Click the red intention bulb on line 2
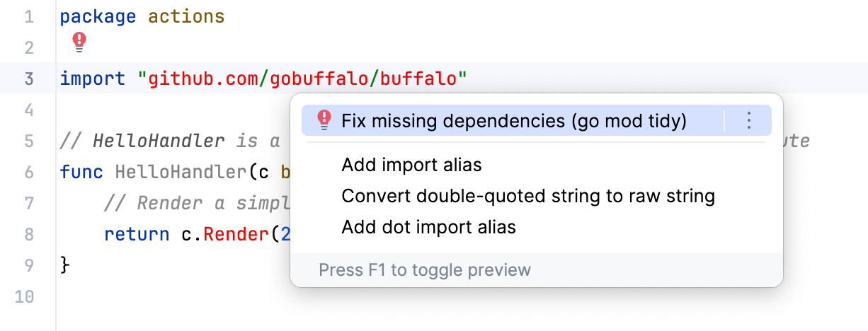Image resolution: width=868 pixels, height=331 pixels. [x=79, y=42]
